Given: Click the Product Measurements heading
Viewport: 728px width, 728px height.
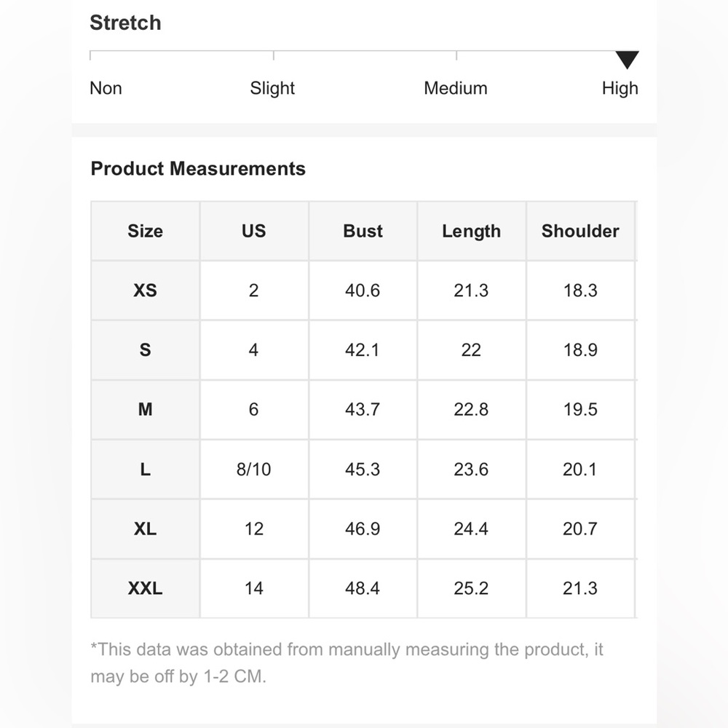Looking at the screenshot, I should pyautogui.click(x=198, y=169).
